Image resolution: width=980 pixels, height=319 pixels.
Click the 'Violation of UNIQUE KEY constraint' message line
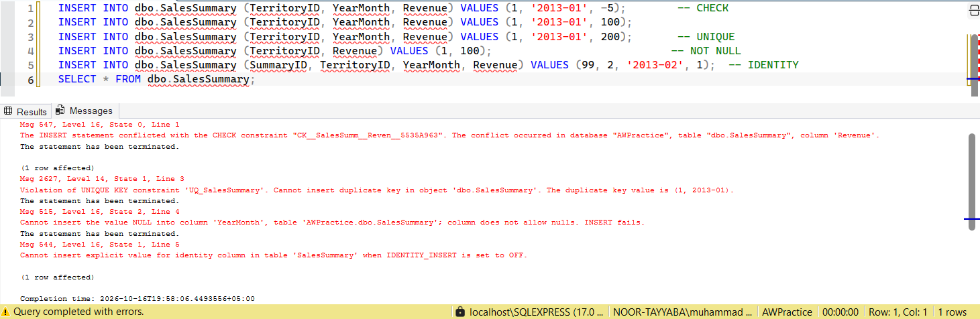(x=377, y=190)
